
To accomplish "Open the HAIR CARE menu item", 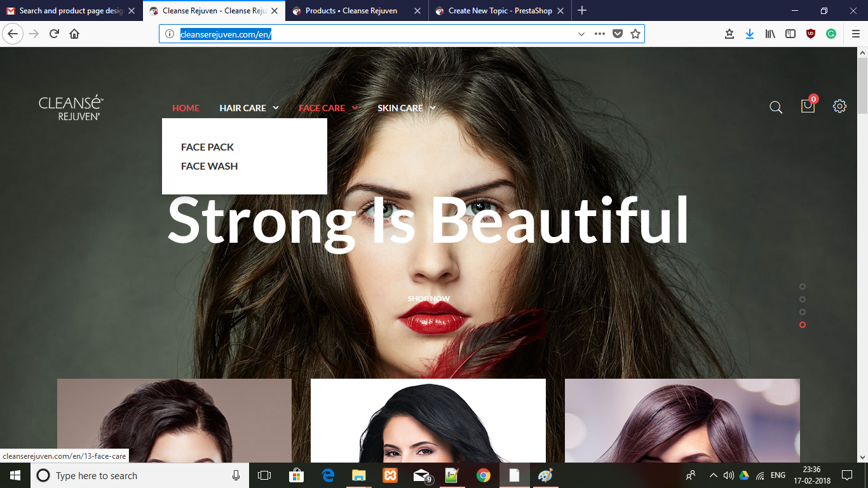I will tap(243, 108).
